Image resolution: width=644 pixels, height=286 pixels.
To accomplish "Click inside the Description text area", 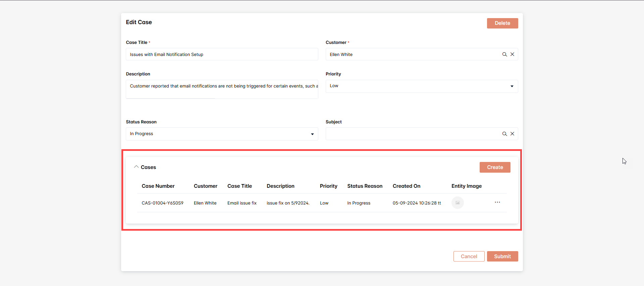I will click(222, 89).
